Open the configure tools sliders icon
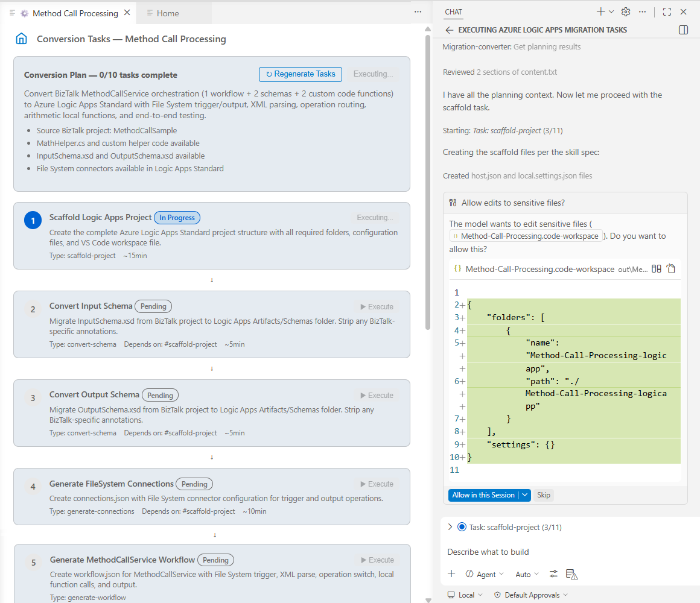 tap(553, 574)
